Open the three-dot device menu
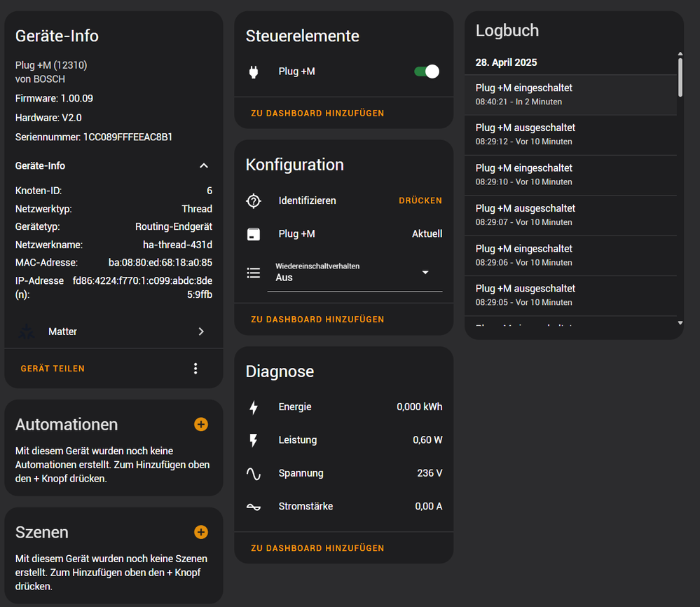This screenshot has width=700, height=607. pos(195,369)
